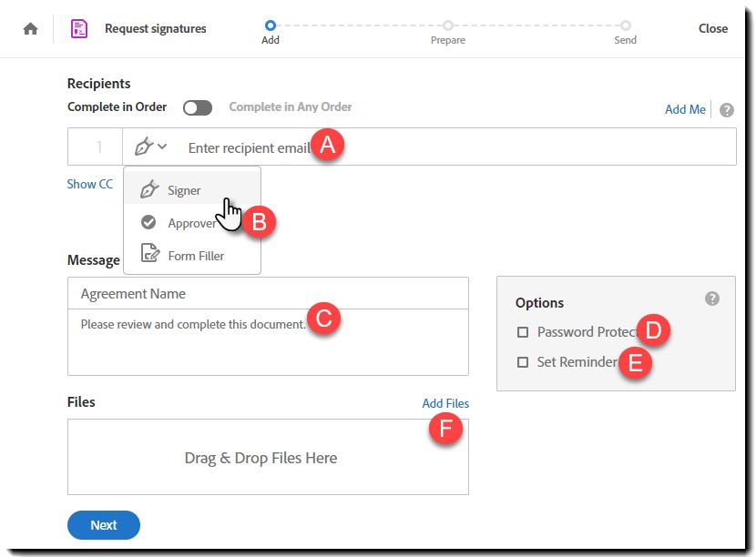The image size is (756, 557).
Task: Go to the Home icon
Action: [x=30, y=29]
